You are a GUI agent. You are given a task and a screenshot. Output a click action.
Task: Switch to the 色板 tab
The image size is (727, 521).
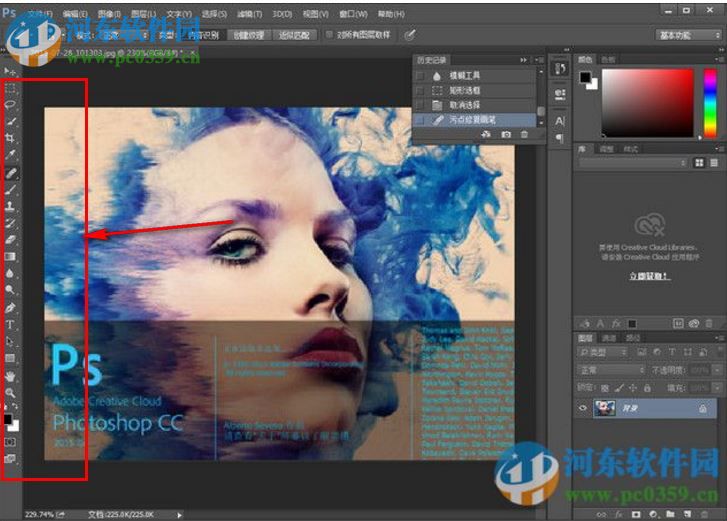point(609,59)
